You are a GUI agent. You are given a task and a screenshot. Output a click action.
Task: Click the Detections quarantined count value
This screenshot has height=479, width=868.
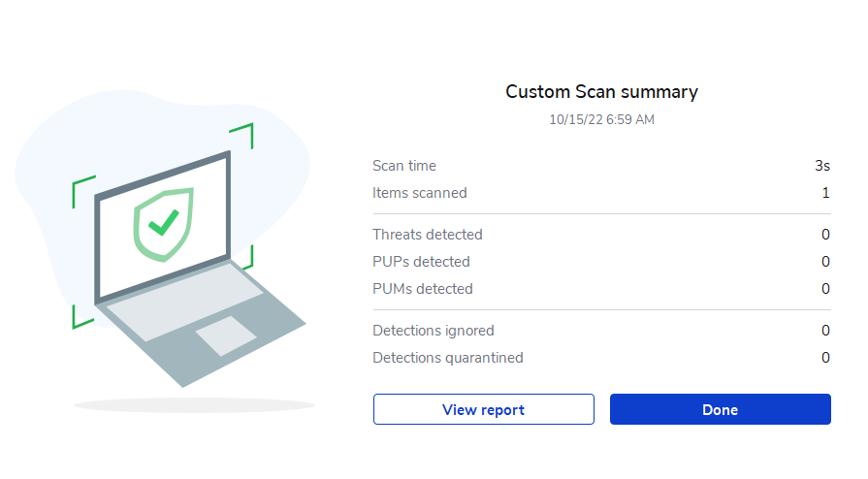pos(825,358)
